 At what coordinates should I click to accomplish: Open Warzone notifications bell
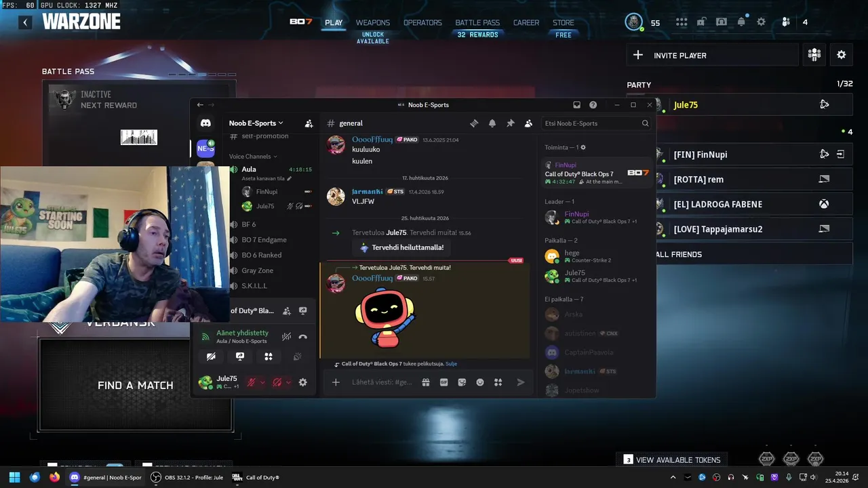pos(741,22)
